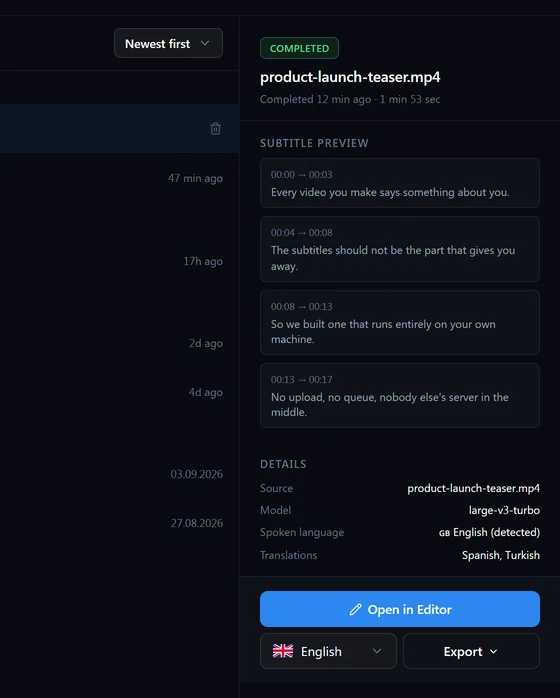
Task: Select the subtitle 'So we built one that runs'
Action: pyautogui.click(x=400, y=322)
